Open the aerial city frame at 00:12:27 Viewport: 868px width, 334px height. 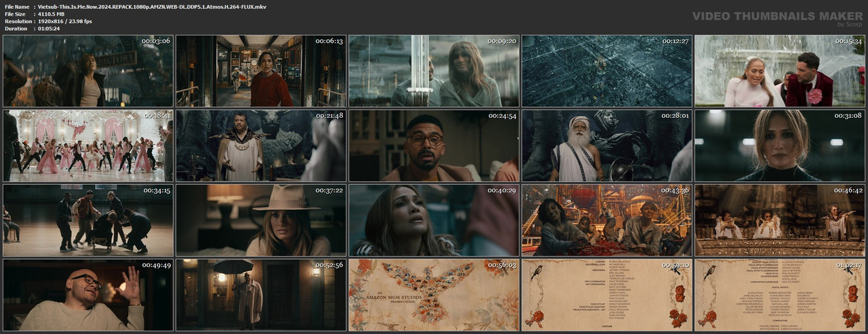point(607,71)
